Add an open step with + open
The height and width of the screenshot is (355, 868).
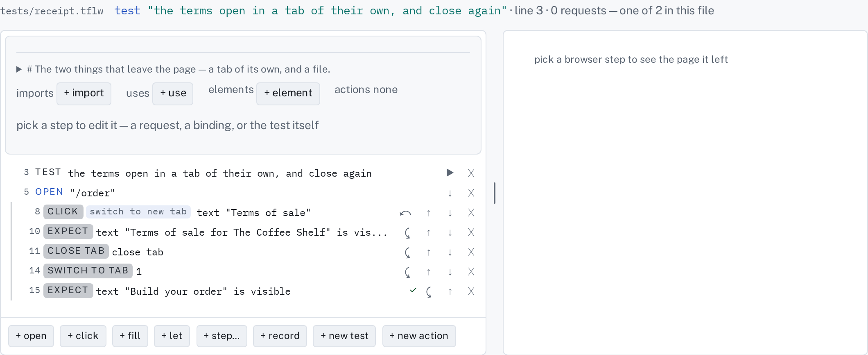click(31, 336)
